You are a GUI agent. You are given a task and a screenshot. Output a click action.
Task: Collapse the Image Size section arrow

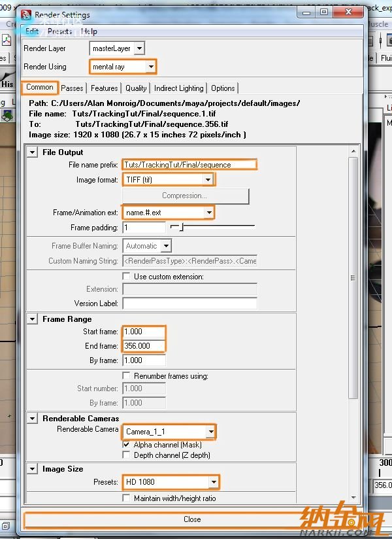coord(33,469)
